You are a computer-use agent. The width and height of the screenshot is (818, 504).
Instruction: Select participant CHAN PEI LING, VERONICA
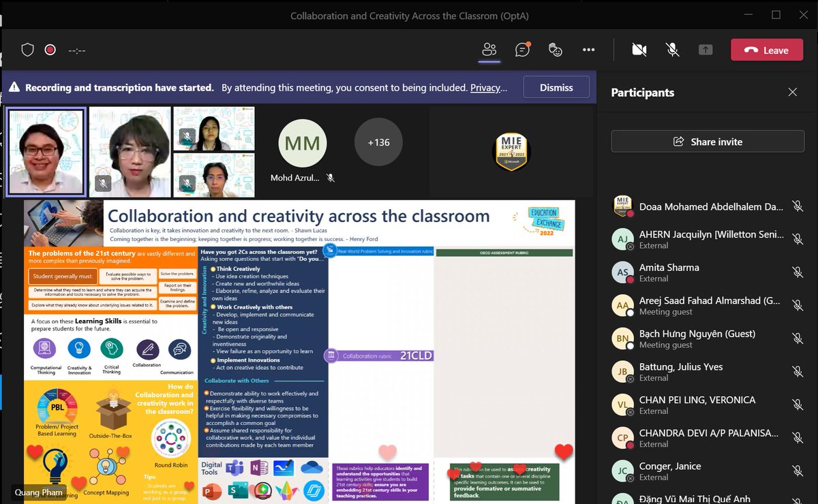tap(708, 405)
